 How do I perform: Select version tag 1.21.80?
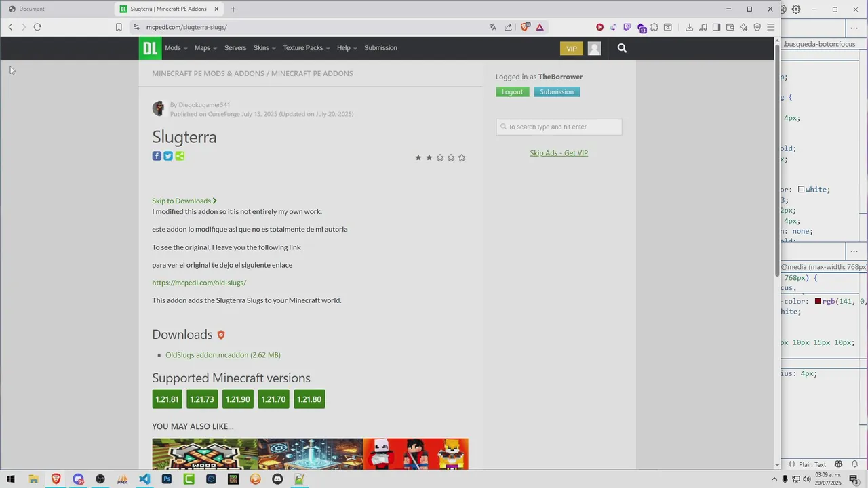coord(309,399)
